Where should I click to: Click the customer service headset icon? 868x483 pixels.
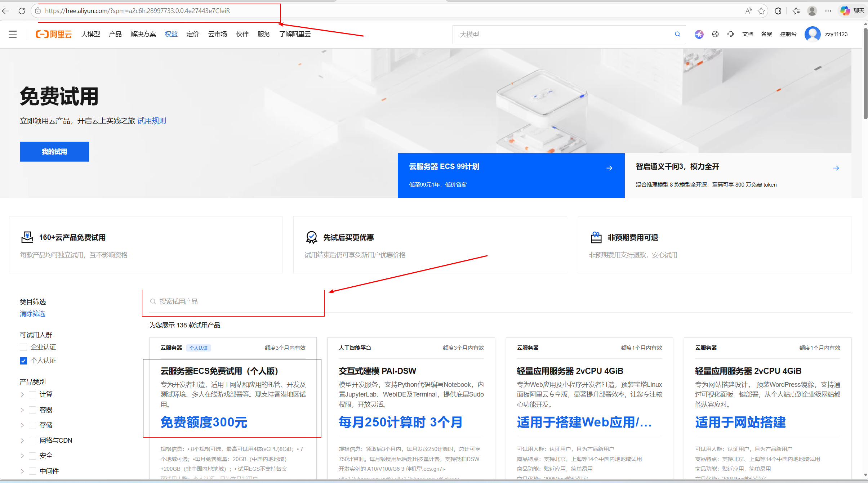coord(731,34)
